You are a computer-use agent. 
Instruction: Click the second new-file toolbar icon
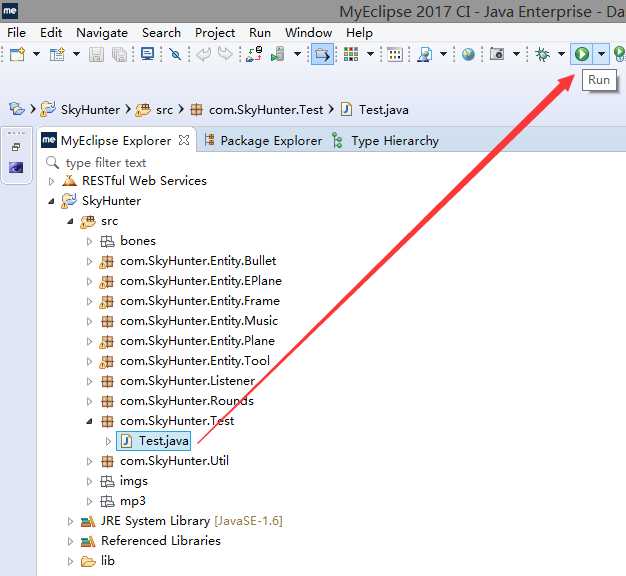57,54
